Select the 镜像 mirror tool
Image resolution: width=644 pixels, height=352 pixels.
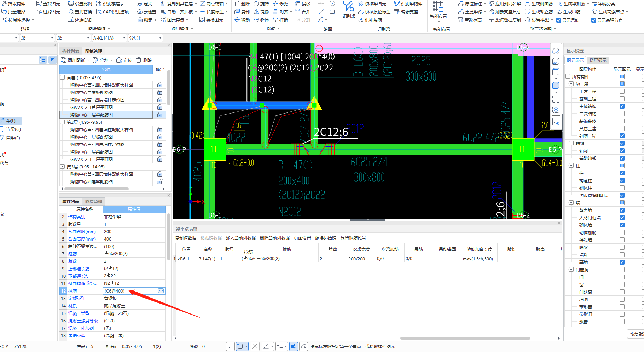coord(261,12)
